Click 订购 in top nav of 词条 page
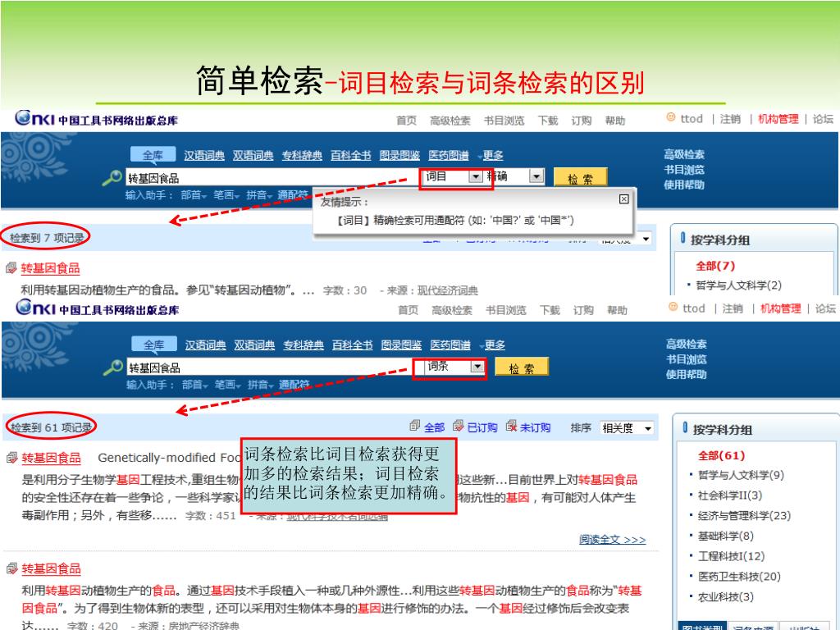840x630 pixels. (583, 310)
